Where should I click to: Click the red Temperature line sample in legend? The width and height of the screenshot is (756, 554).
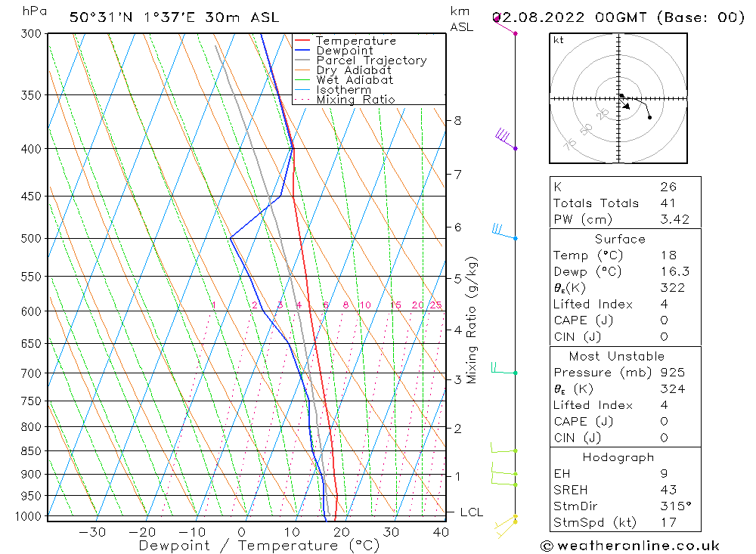(302, 41)
